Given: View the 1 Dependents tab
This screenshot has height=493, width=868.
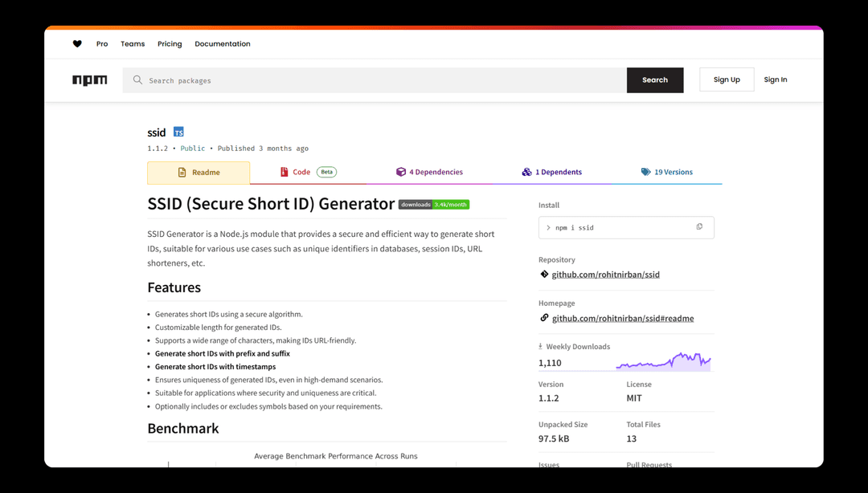Looking at the screenshot, I should (551, 172).
